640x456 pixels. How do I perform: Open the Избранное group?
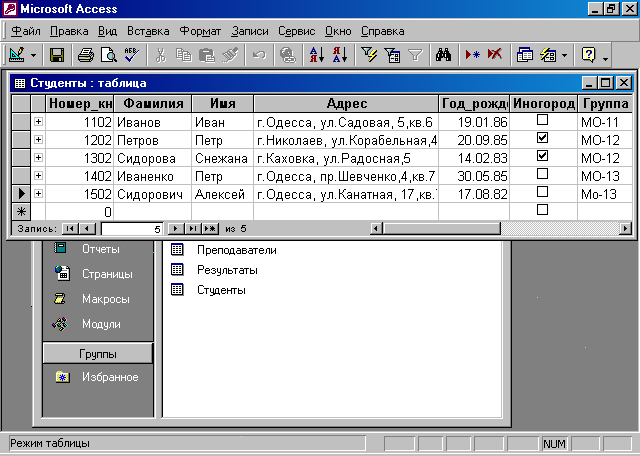97,377
